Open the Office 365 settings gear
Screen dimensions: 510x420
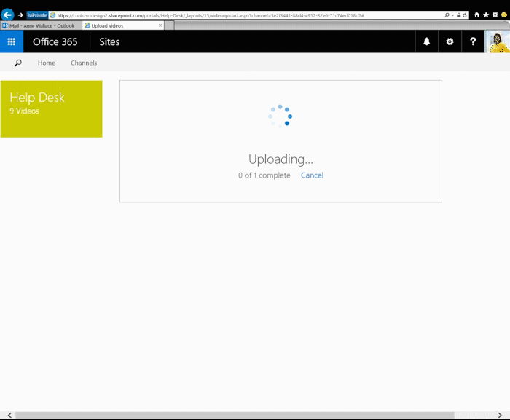click(x=450, y=41)
